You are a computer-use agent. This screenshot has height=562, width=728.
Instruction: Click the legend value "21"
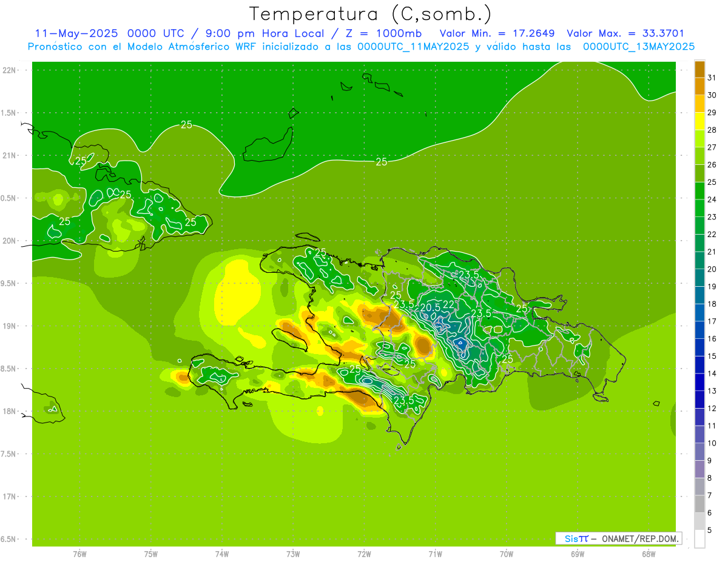click(712, 252)
